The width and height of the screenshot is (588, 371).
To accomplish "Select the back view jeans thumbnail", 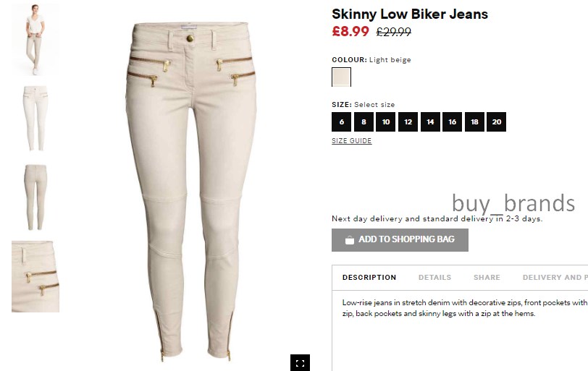I will (x=35, y=197).
